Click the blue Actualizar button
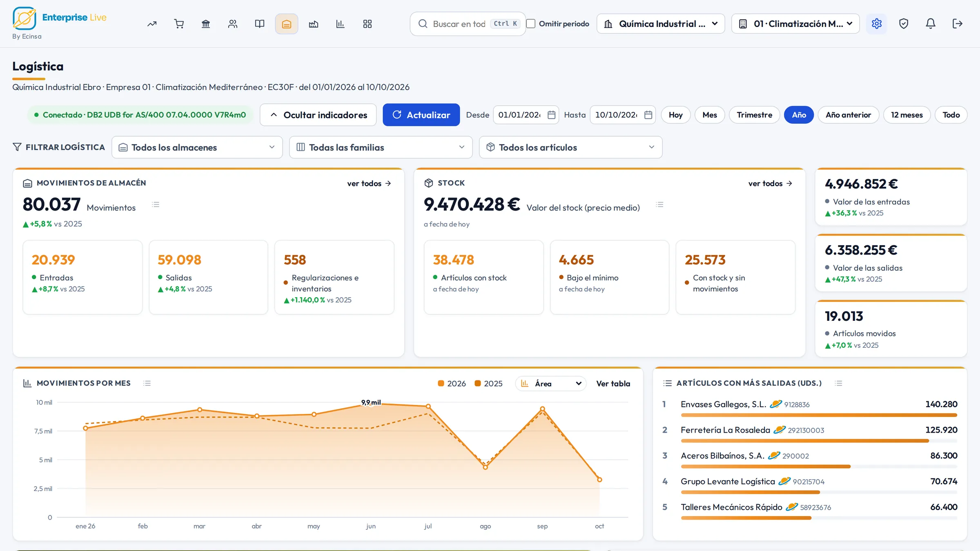The width and height of the screenshot is (980, 551). tap(421, 115)
